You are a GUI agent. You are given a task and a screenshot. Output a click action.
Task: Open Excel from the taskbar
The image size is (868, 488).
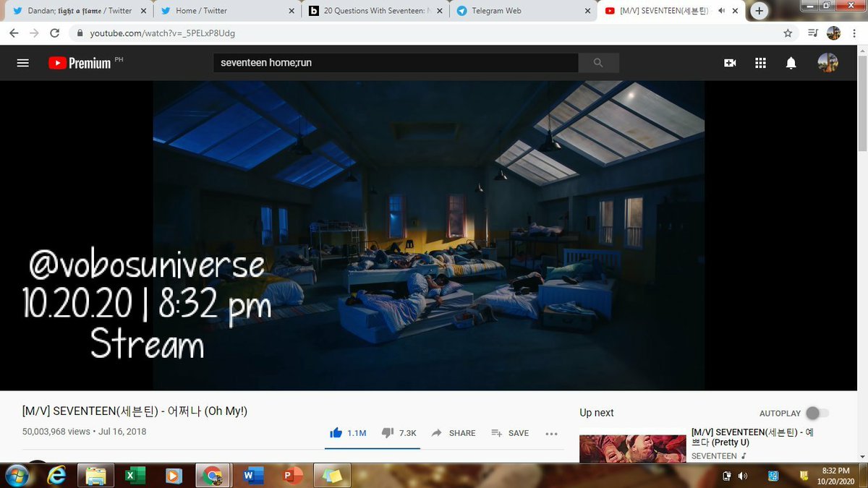click(x=134, y=475)
